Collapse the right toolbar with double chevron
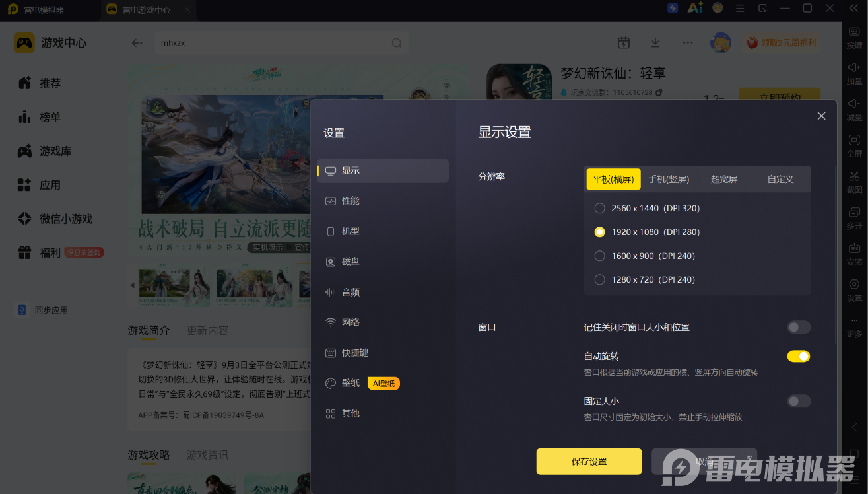This screenshot has width=868, height=494. pyautogui.click(x=854, y=8)
